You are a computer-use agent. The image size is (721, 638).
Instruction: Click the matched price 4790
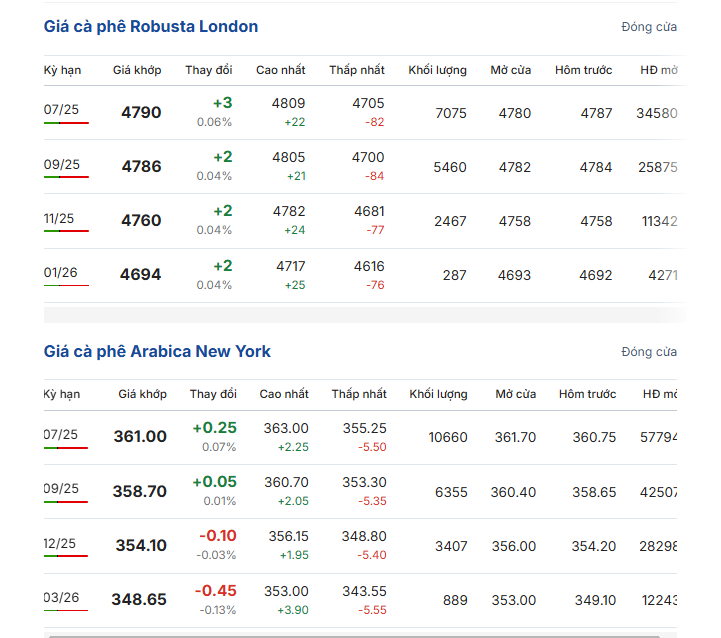(141, 112)
